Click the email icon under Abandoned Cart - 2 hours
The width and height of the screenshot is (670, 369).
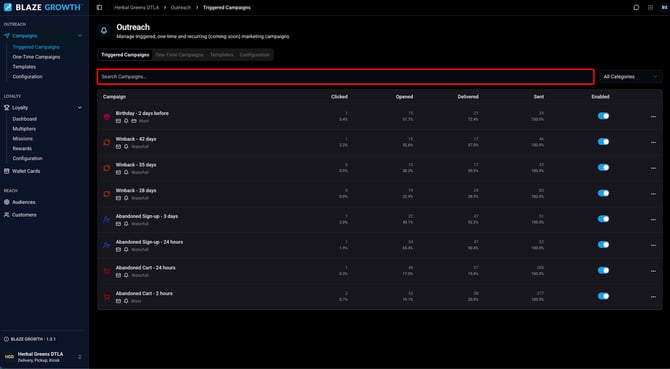point(118,301)
